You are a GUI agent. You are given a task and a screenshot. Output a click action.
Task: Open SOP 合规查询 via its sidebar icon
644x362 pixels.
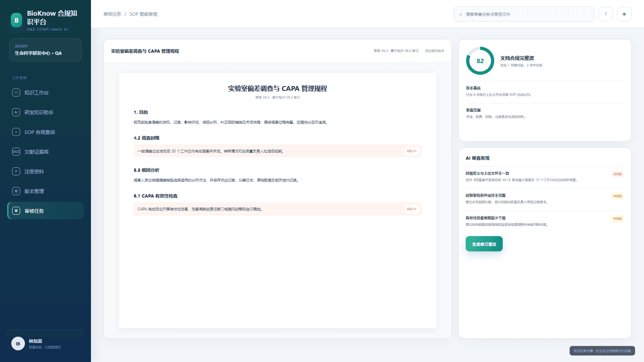click(x=16, y=132)
